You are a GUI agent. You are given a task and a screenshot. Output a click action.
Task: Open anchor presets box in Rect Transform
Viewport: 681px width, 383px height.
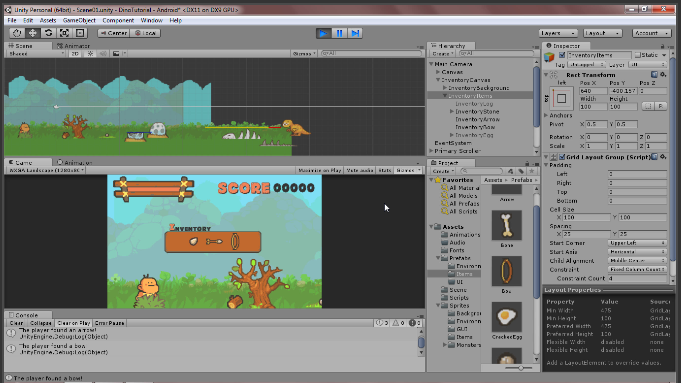pos(561,98)
